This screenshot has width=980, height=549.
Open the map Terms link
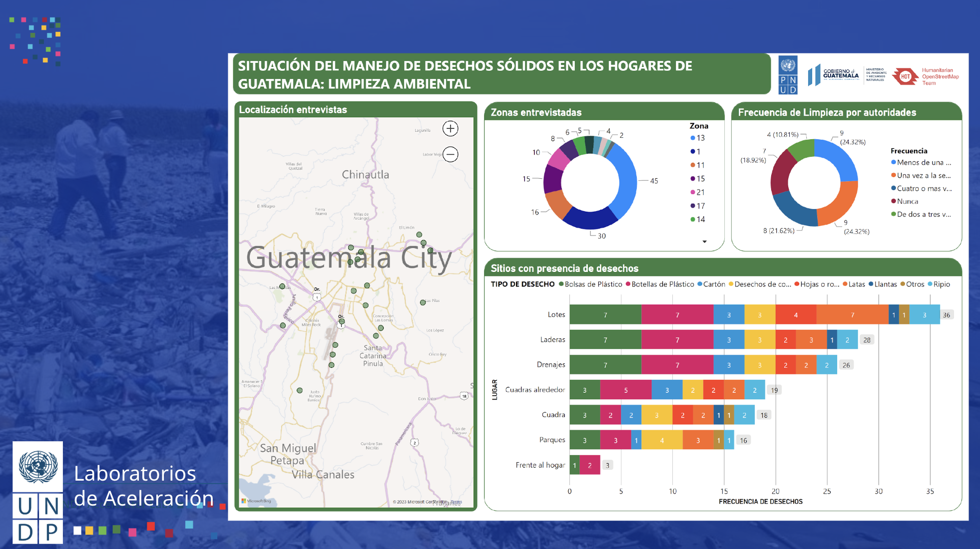pos(456,502)
